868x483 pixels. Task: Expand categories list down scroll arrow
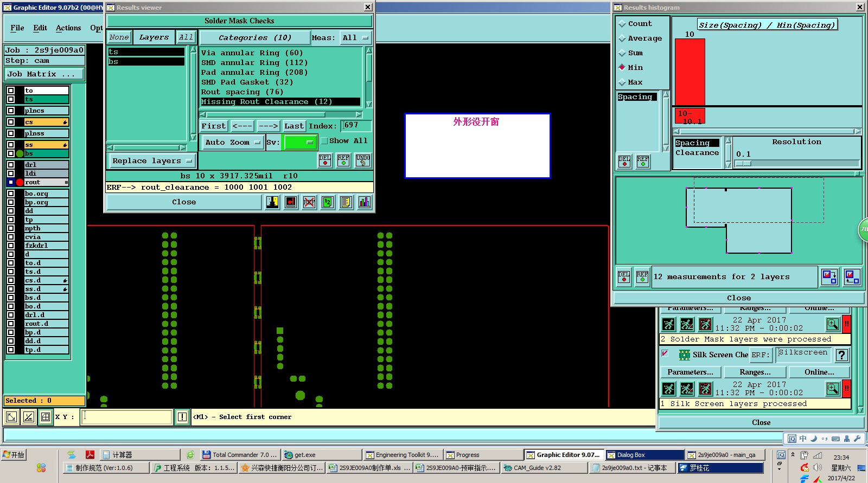pos(369,104)
